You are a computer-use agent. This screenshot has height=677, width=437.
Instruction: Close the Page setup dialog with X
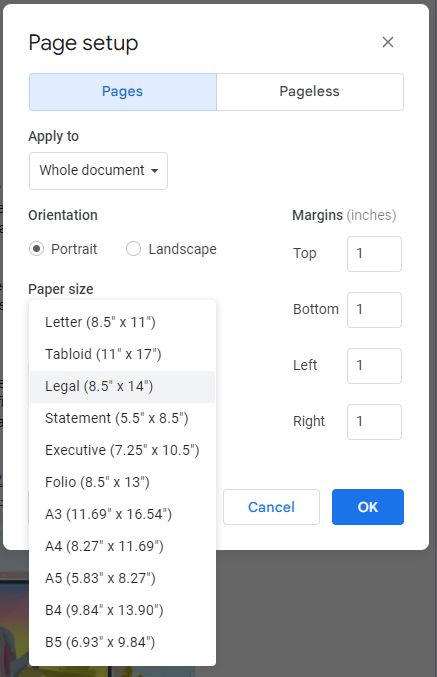(388, 42)
